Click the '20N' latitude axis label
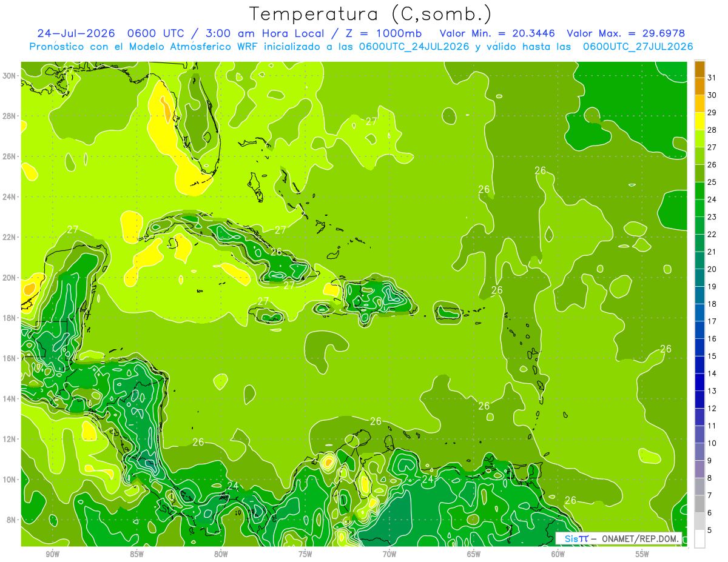The image size is (728, 562). (x=9, y=278)
